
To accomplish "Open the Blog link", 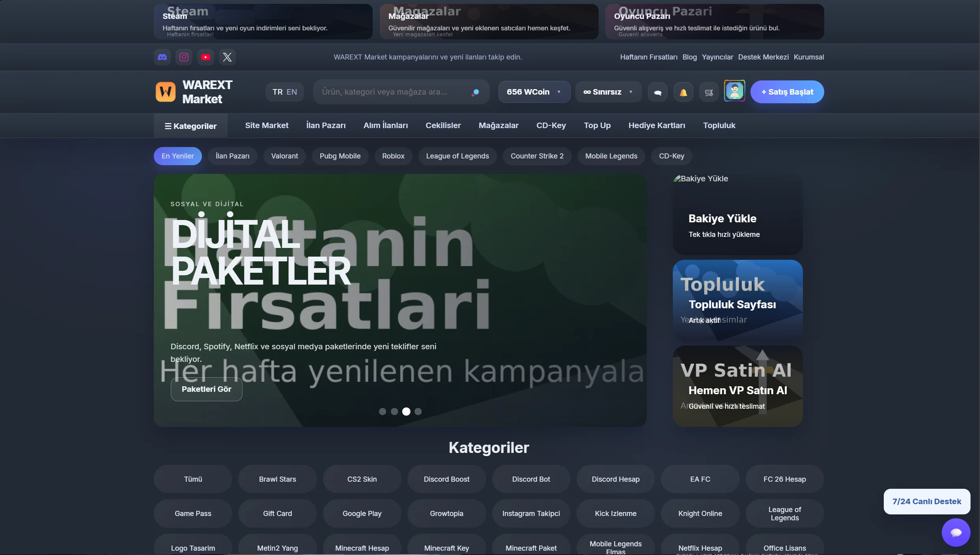I will click(x=689, y=57).
